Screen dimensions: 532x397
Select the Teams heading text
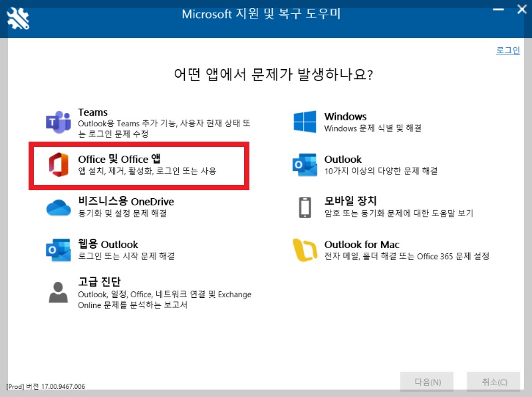(x=92, y=112)
